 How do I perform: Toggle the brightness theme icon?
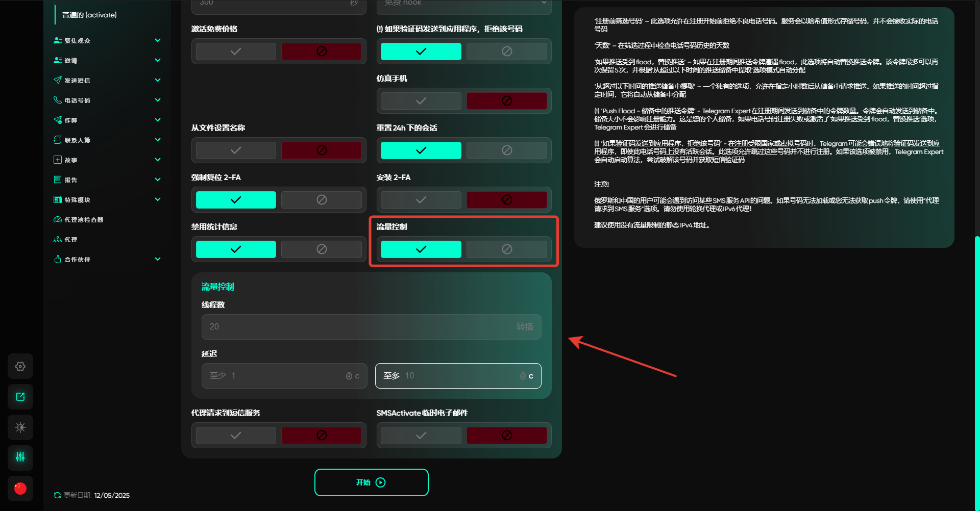[x=20, y=427]
